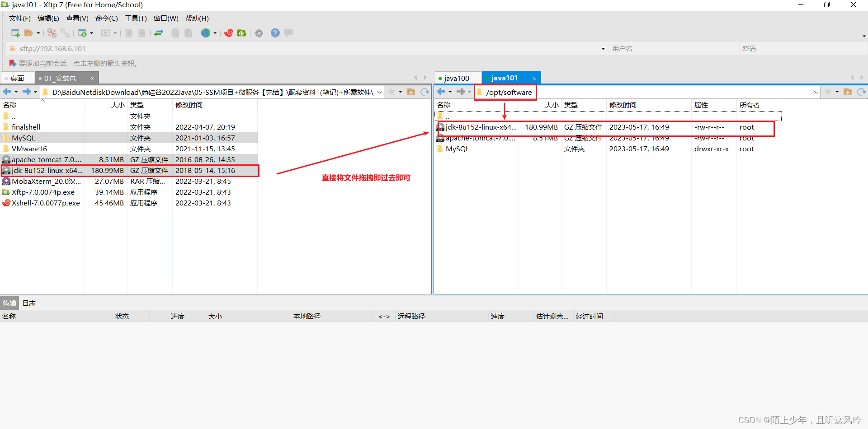
Task: Go to the remote pane home folder
Action: (x=848, y=92)
